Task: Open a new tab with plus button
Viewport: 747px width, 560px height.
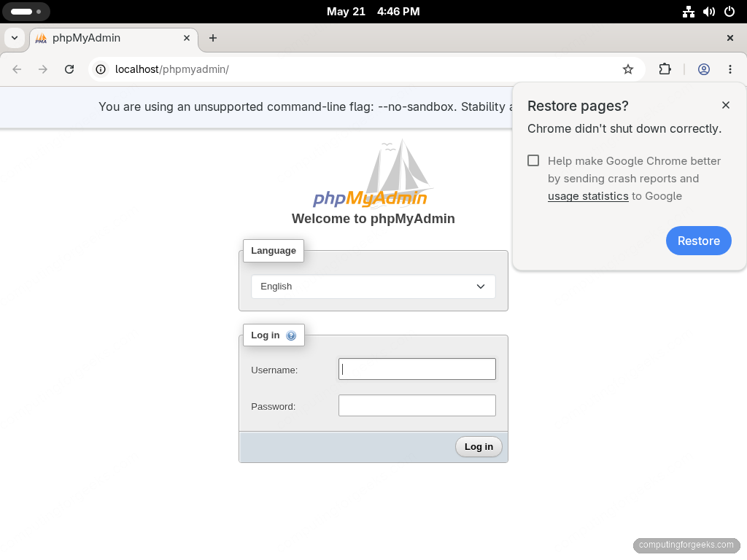Action: click(x=213, y=38)
